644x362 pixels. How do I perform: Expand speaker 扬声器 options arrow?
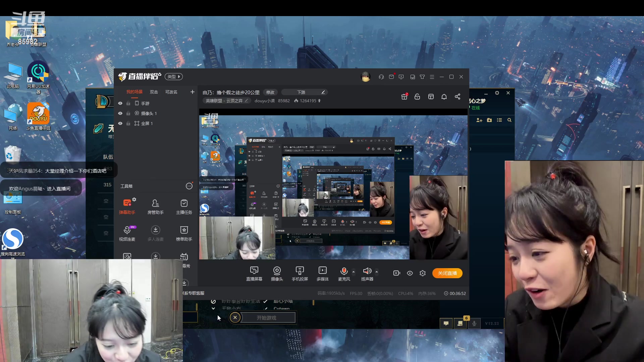pyautogui.click(x=377, y=272)
